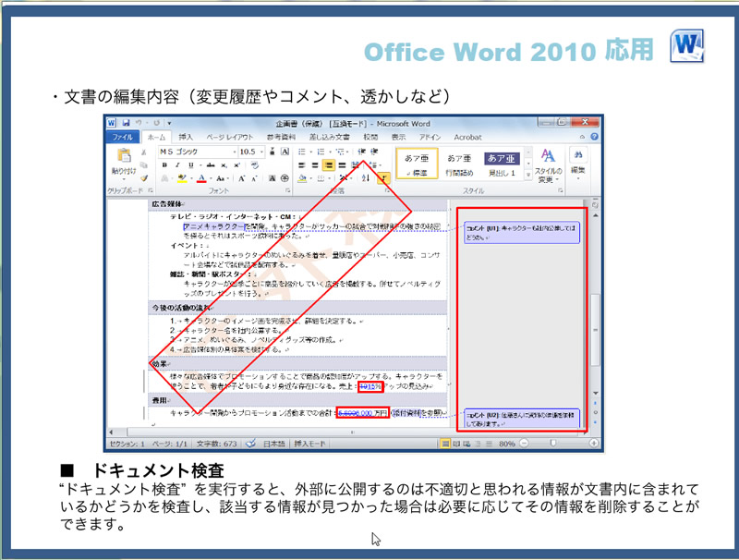
Task: Open the MS ゴシック font name dropdown
Action: click(235, 152)
